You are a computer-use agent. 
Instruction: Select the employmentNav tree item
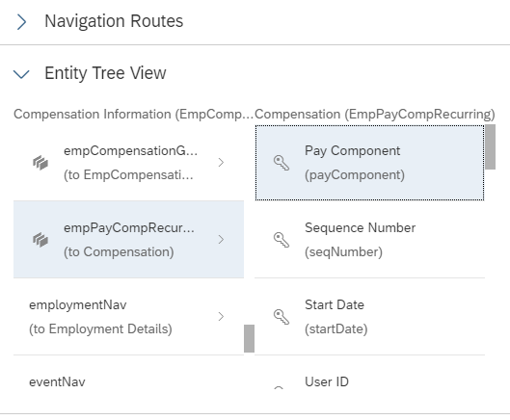128,317
